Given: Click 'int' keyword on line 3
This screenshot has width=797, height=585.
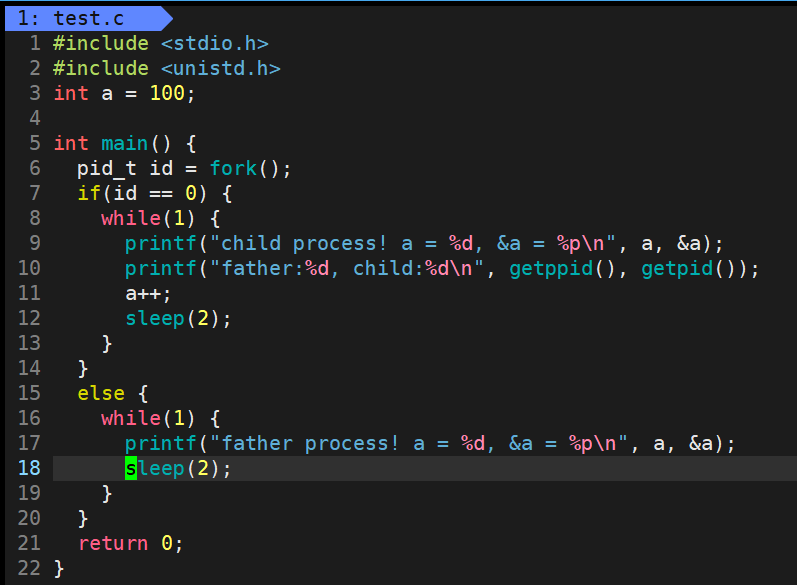Looking at the screenshot, I should pyautogui.click(x=71, y=93).
